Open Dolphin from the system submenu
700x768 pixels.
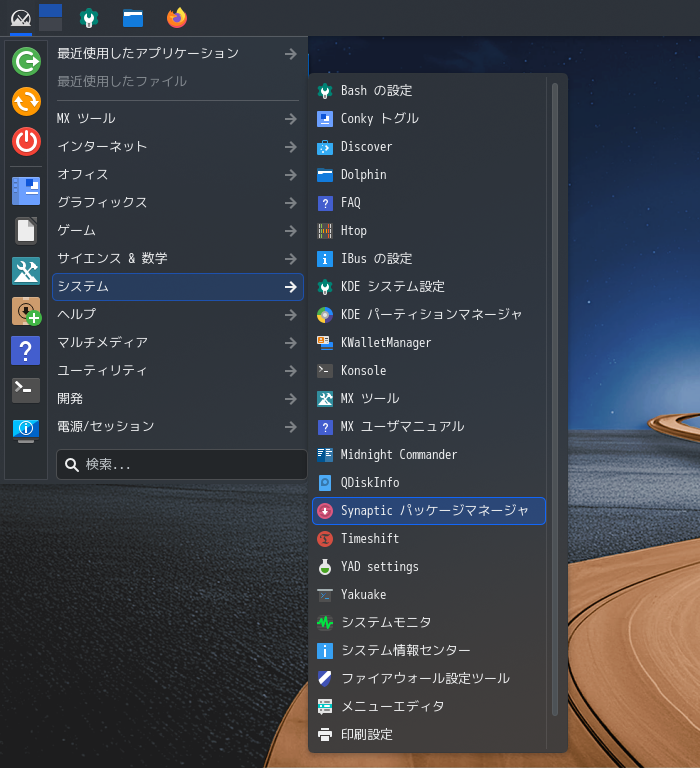[429, 175]
